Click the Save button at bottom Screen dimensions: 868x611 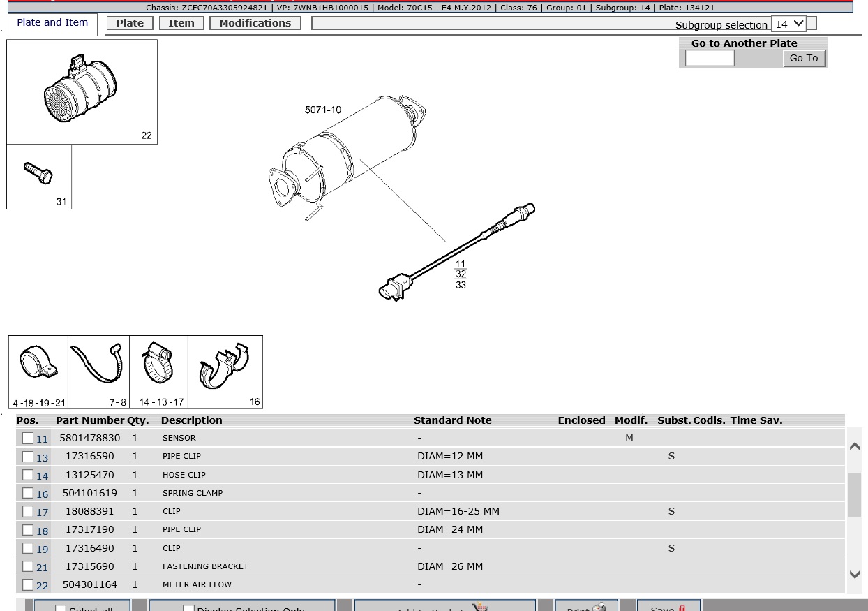[668, 606]
